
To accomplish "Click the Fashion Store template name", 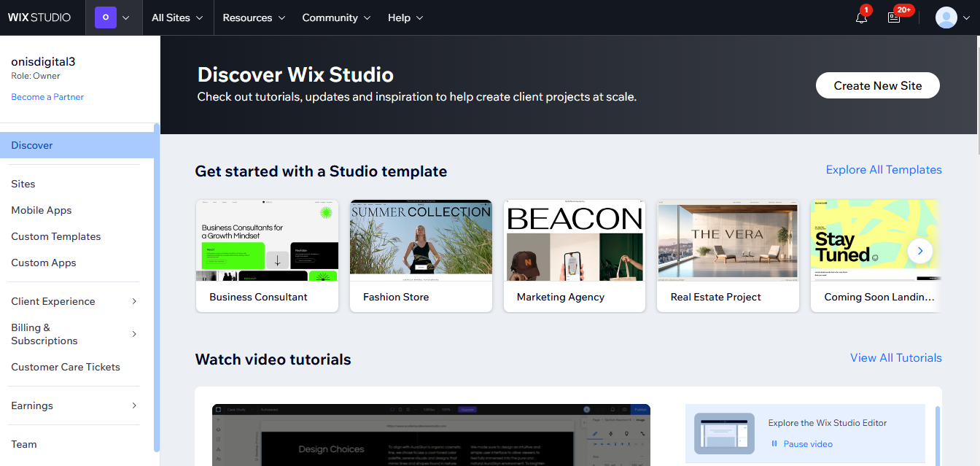I will pyautogui.click(x=396, y=297).
